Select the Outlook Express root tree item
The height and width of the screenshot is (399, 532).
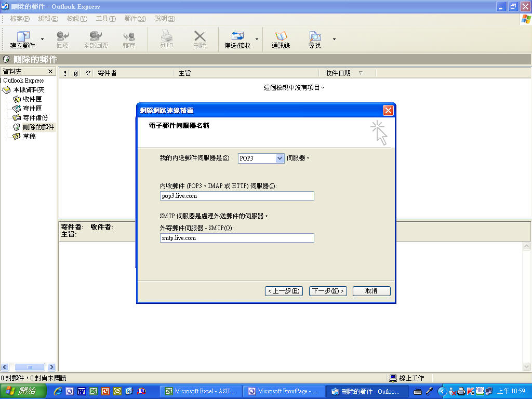tap(23, 81)
